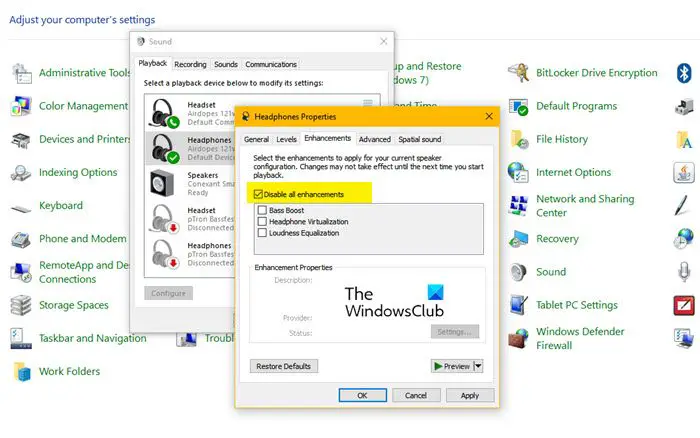Close the Headphones Properties dialog
This screenshot has height=438, width=700.
[x=489, y=117]
